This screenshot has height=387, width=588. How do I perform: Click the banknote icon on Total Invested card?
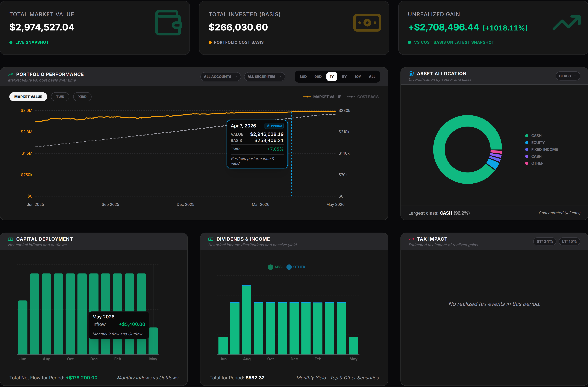(x=367, y=23)
